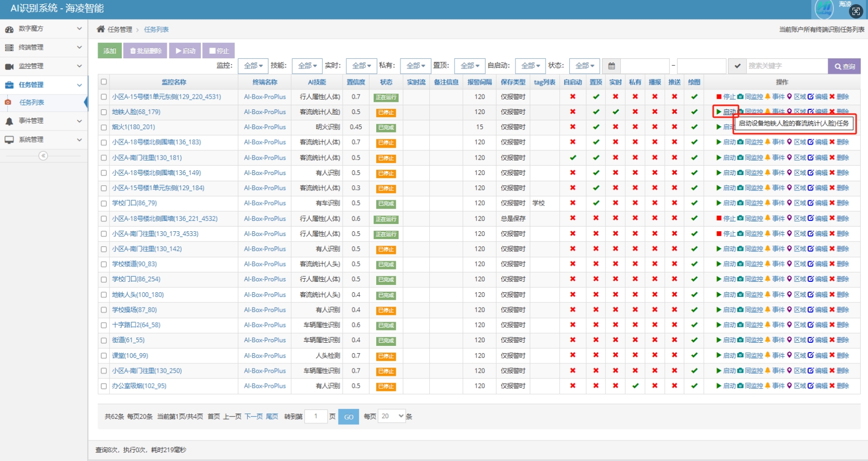Viewport: 868px width, 461px height.
Task: Open 同监控 for 小区A-15号楼1单元东侧(129_220_4531)
Action: tap(750, 97)
